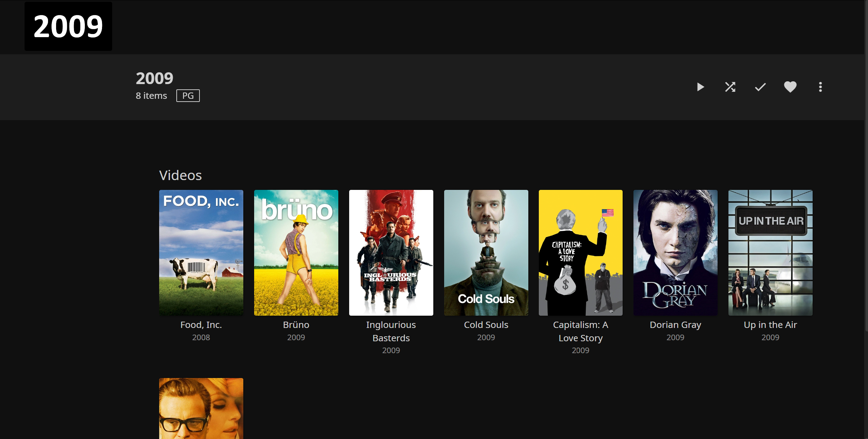The width and height of the screenshot is (868, 439).
Task: Select the Inglourious Basterds poster
Action: (391, 253)
